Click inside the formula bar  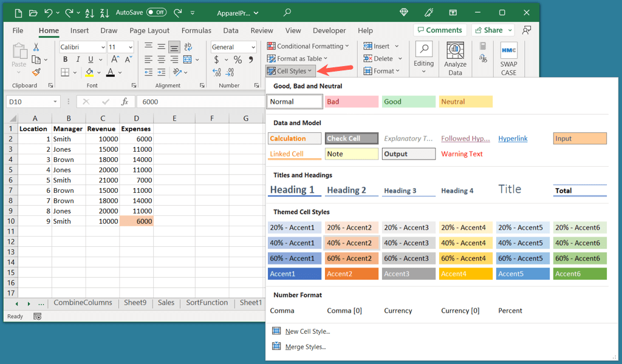point(182,101)
